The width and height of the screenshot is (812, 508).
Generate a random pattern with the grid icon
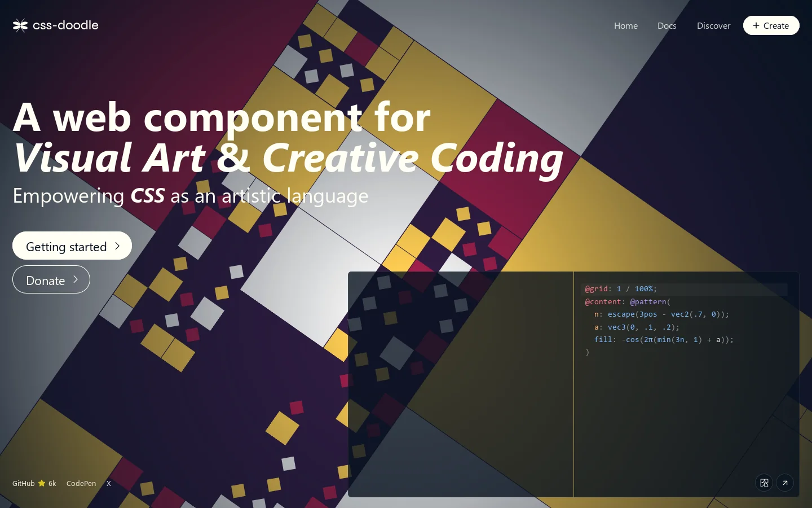click(x=764, y=483)
